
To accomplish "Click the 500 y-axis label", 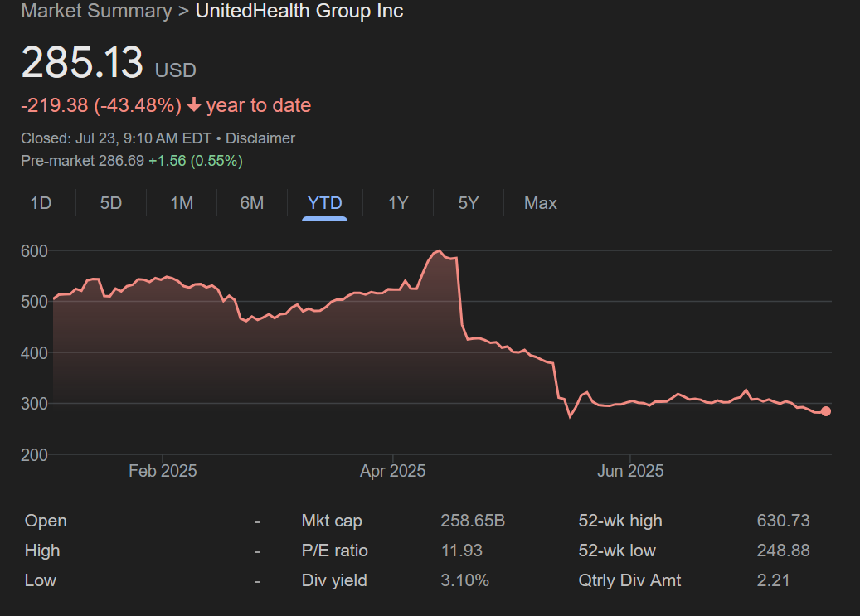I will pos(34,302).
